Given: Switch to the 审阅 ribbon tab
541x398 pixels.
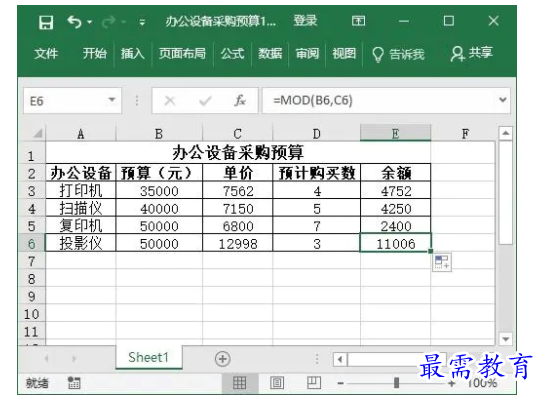Looking at the screenshot, I should click(307, 53).
